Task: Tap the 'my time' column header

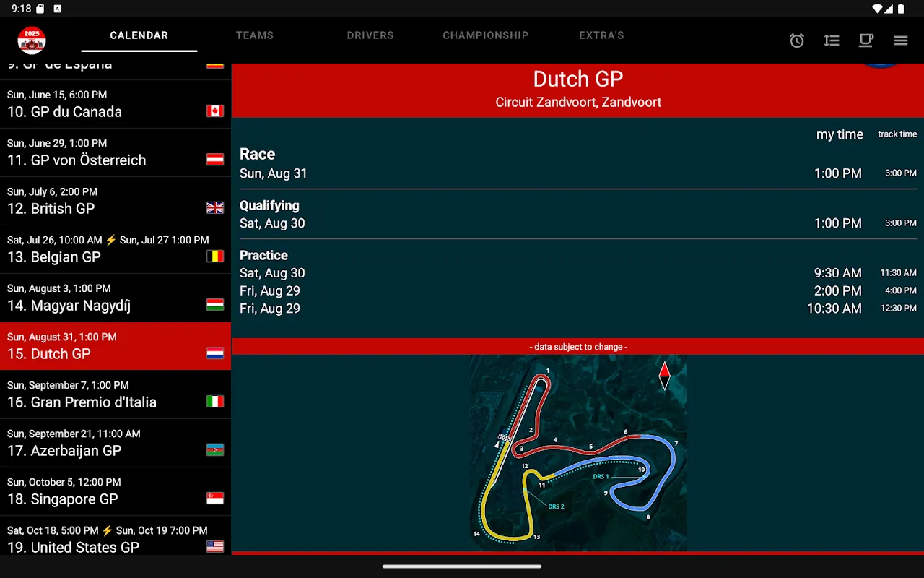Action: (x=840, y=134)
